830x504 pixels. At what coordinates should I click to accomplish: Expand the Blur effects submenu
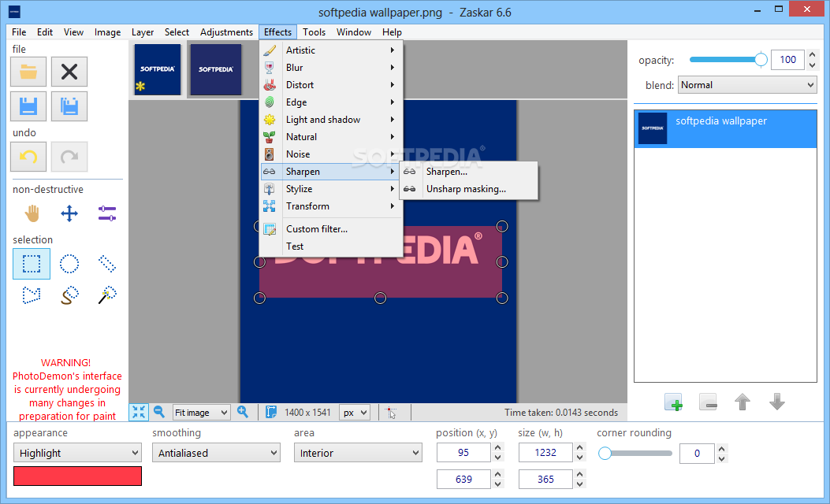pyautogui.click(x=331, y=68)
